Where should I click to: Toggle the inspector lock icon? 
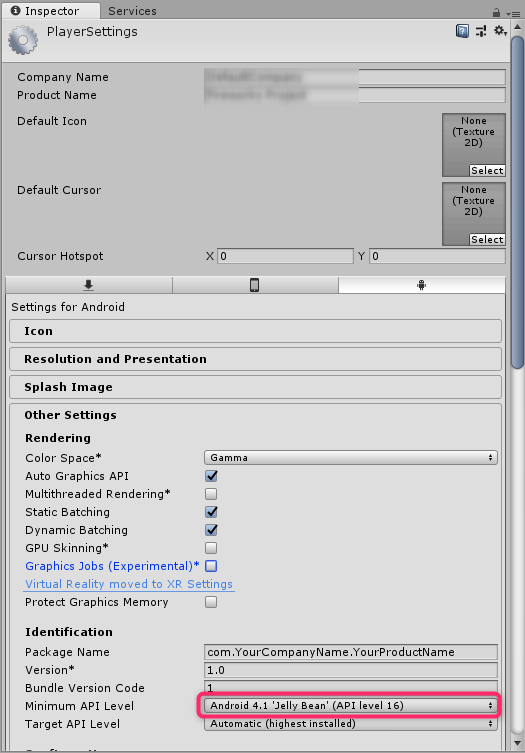[x=497, y=12]
